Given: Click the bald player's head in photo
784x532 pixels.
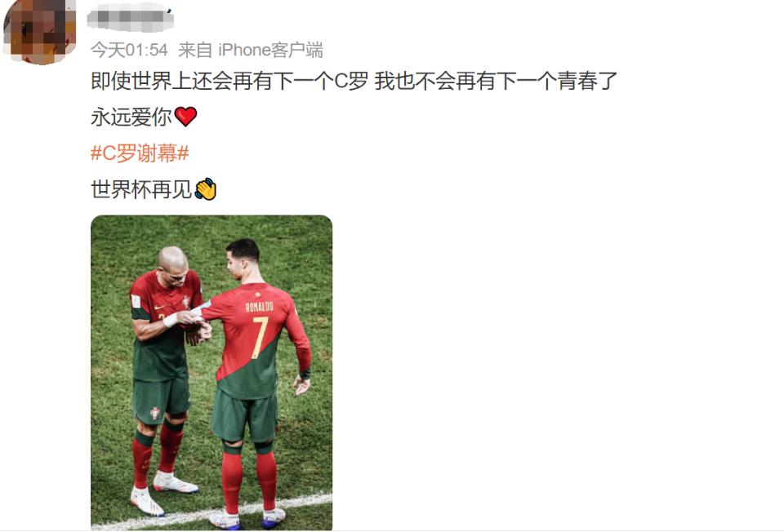Looking at the screenshot, I should click(173, 264).
